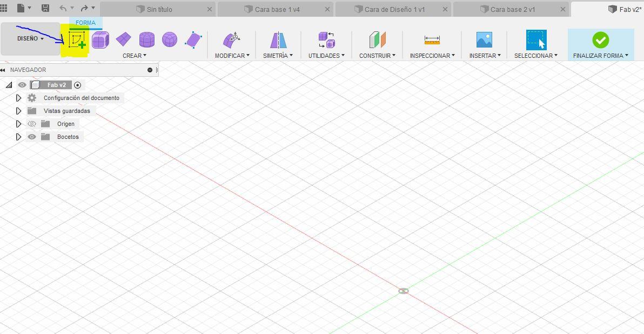Collapse the Fab v2 tree node
The image size is (644, 334).
click(9, 85)
